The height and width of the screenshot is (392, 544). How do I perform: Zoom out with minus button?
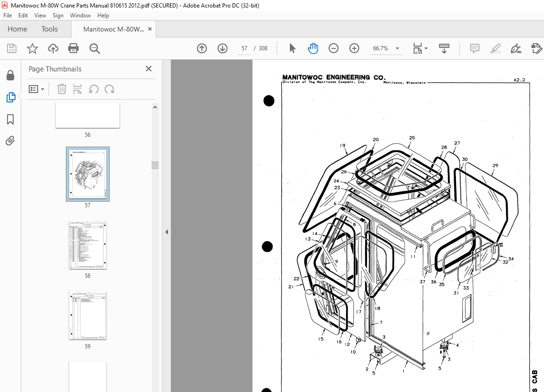coord(333,48)
